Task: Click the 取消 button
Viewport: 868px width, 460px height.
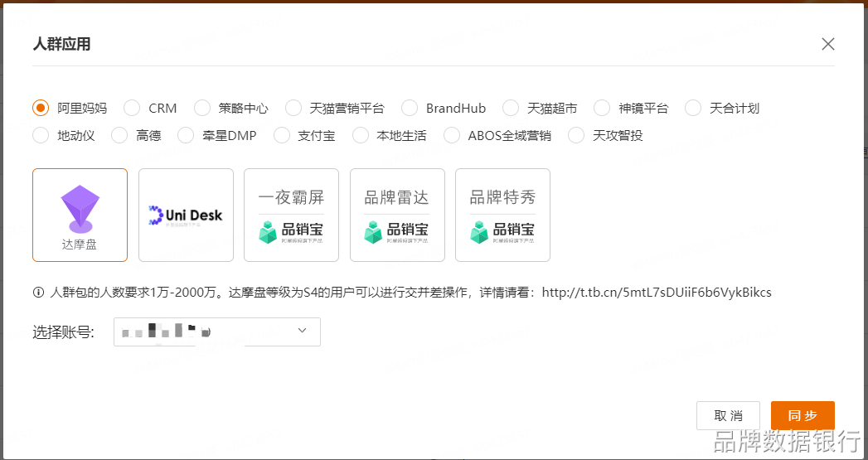Action: (728, 416)
